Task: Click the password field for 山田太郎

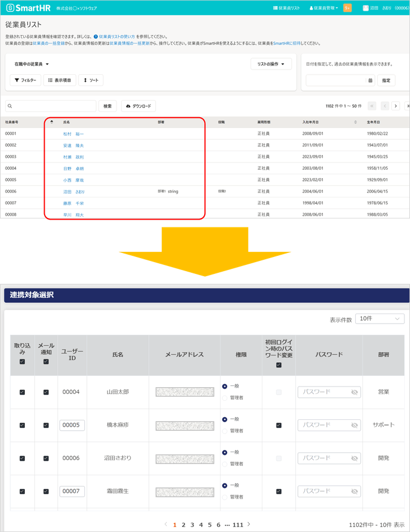Action: (329, 392)
